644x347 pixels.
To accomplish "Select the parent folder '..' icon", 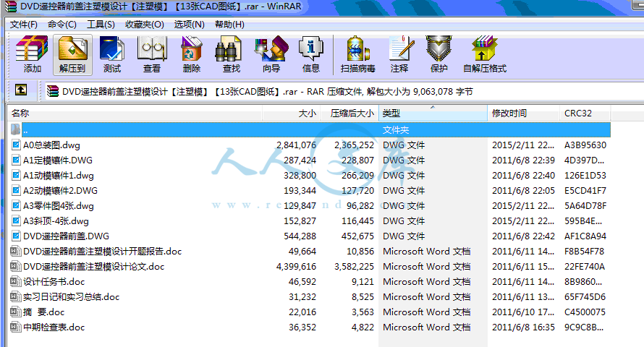I will coord(15,129).
